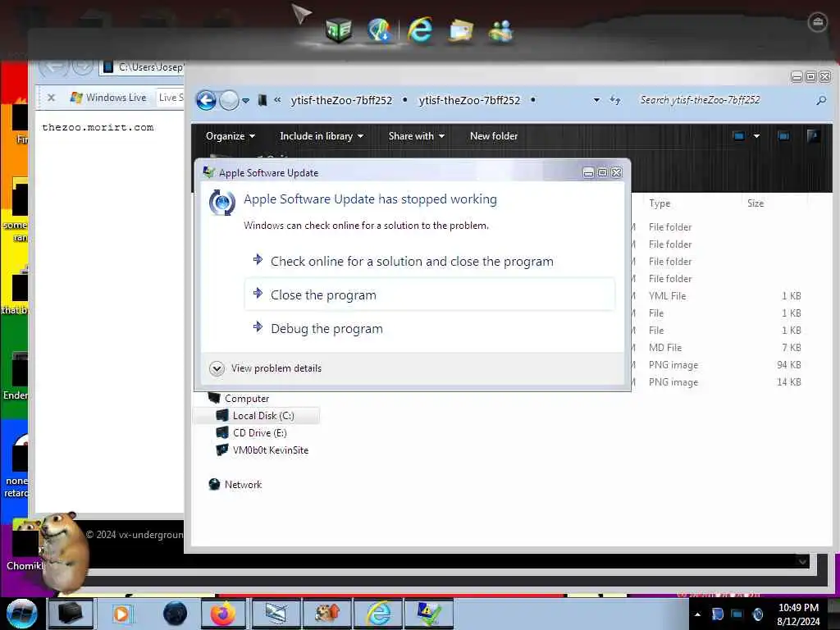Choose Debug the program
Image resolution: width=840 pixels, height=630 pixels.
430,328
